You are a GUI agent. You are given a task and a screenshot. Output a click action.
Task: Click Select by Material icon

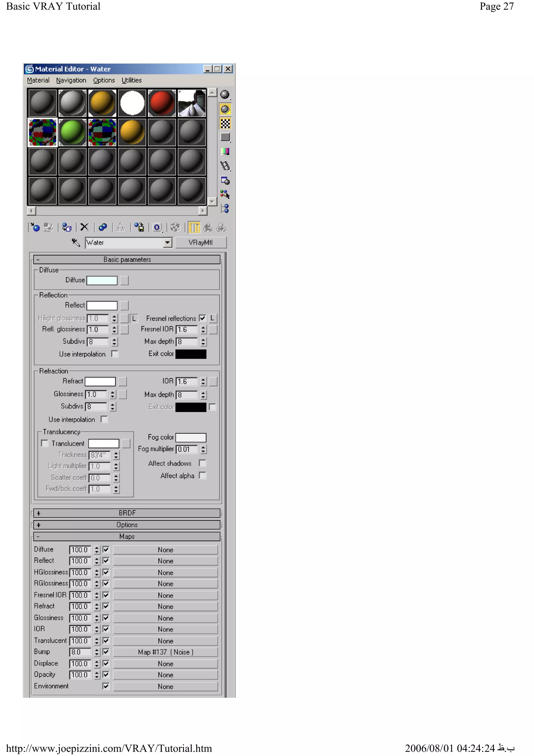[225, 195]
